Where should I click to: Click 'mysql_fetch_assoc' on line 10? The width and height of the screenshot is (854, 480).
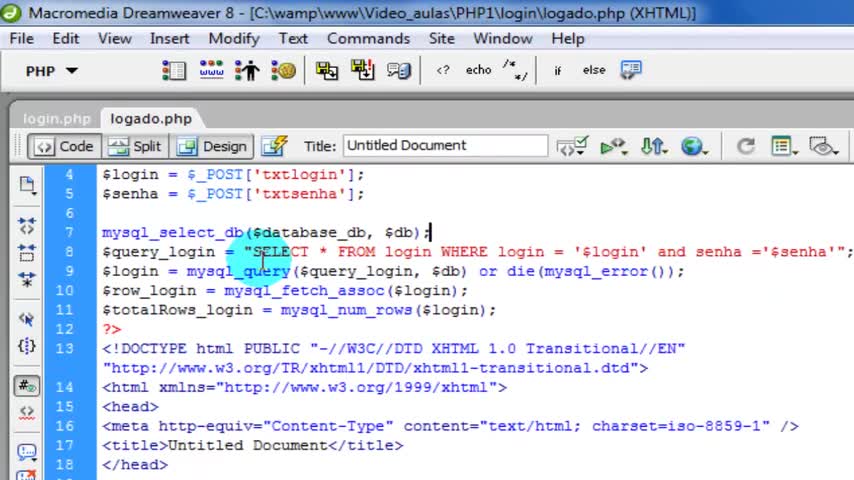[x=304, y=291]
